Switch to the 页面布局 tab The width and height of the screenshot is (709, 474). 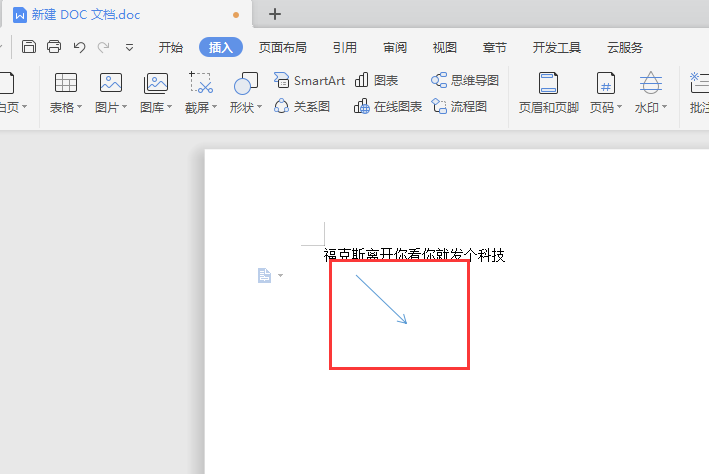[283, 47]
